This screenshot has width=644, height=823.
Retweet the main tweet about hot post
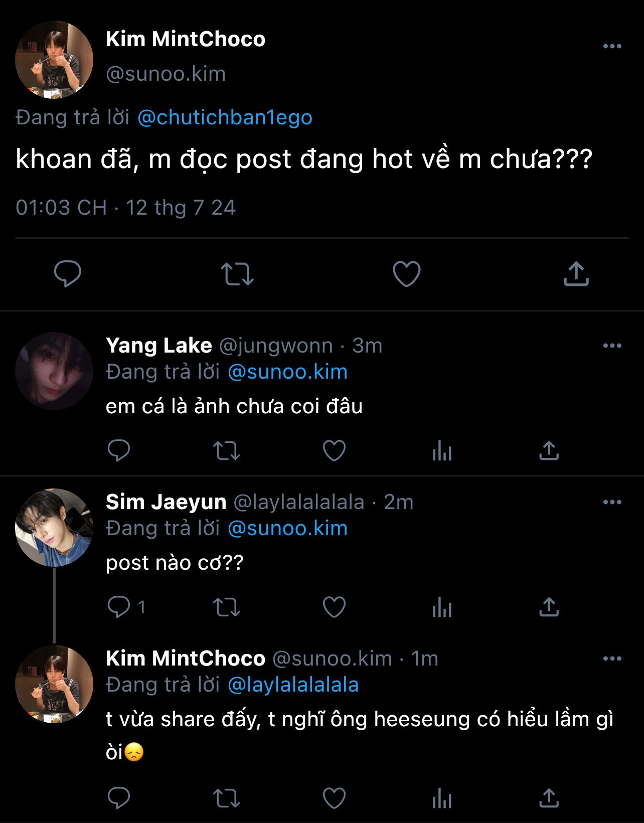pos(237,274)
